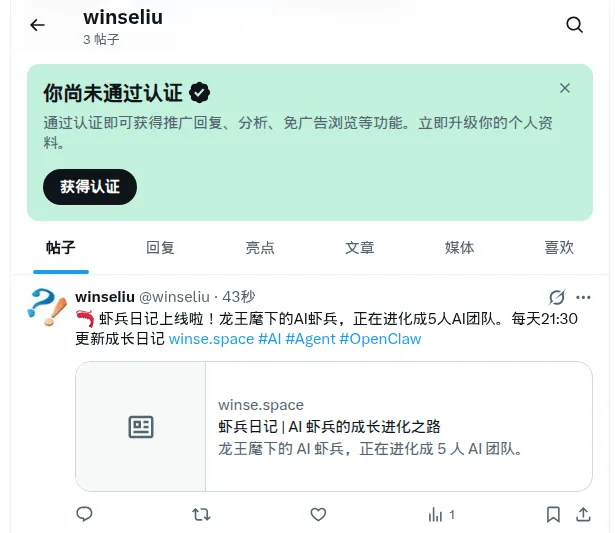The height and width of the screenshot is (533, 615).
Task: Switch to the 回复 tab
Action: click(160, 248)
